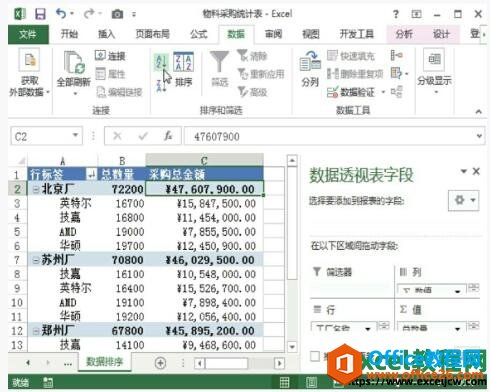The height and width of the screenshot is (392, 490).
Task: Switch to the 视图 View tab
Action: click(311, 34)
